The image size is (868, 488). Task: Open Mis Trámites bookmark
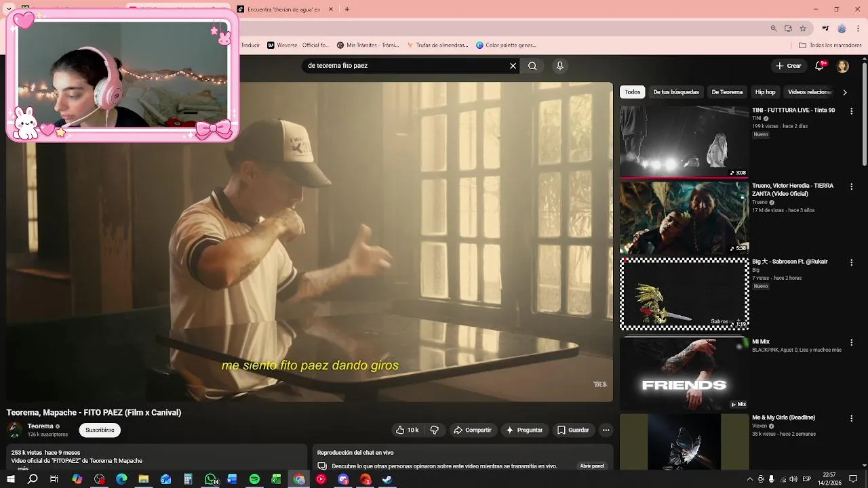click(x=367, y=45)
